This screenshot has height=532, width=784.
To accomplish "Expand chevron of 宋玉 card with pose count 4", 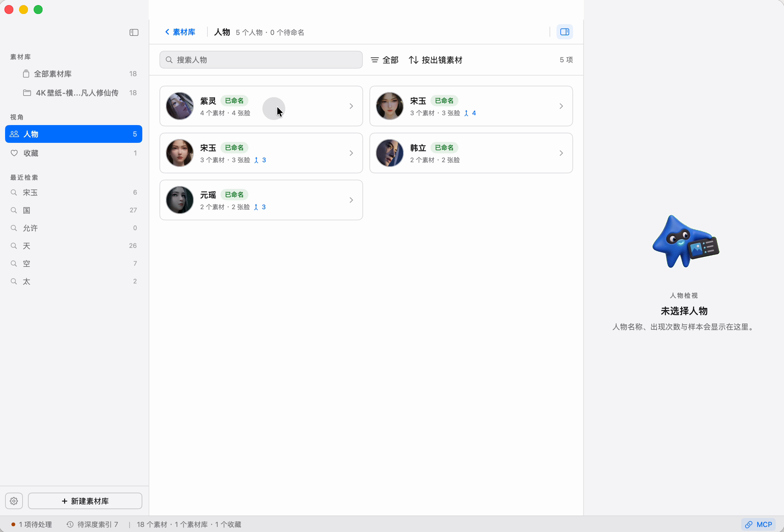I will (x=561, y=106).
